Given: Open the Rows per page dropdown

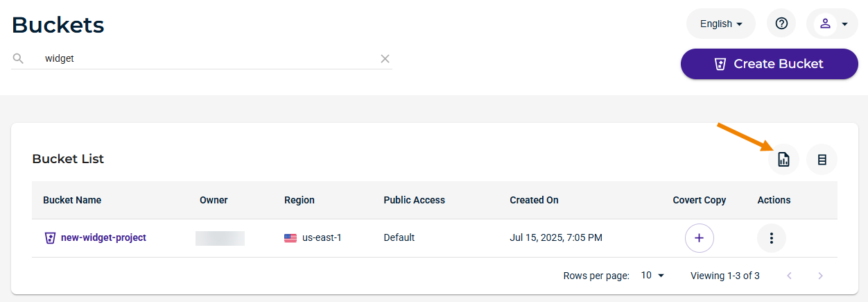Looking at the screenshot, I should click(652, 276).
